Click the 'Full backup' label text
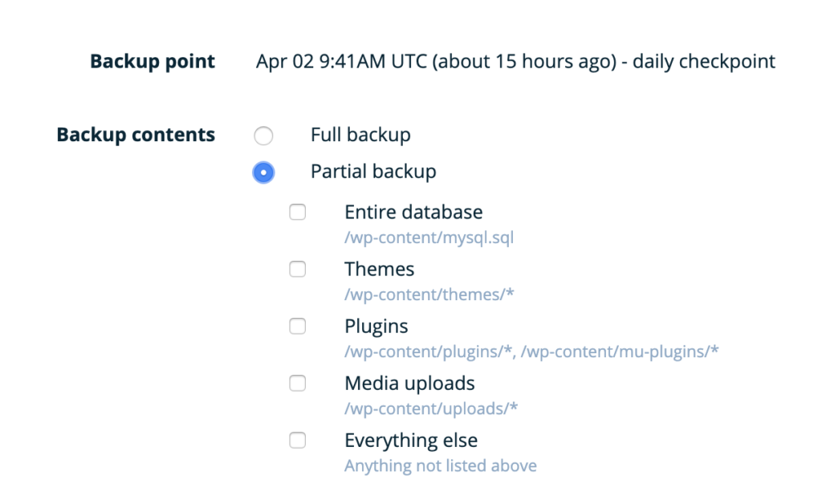This screenshot has height=504, width=822. 360,135
